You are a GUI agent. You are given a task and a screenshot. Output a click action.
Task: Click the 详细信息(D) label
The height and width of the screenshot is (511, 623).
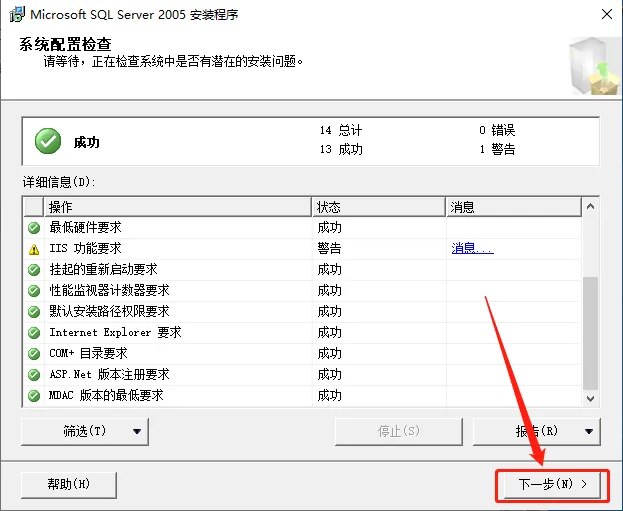click(59, 182)
